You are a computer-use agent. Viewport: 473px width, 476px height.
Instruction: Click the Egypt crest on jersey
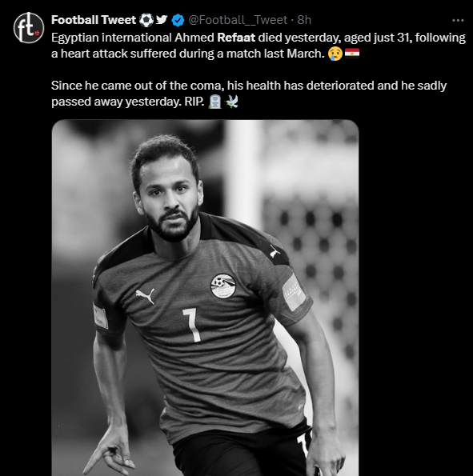(223, 286)
